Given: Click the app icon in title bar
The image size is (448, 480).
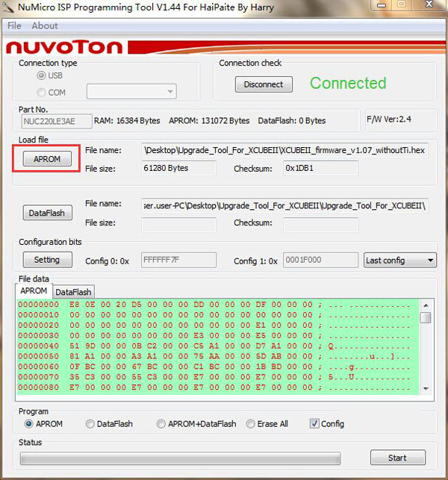Looking at the screenshot, I should (x=7, y=7).
